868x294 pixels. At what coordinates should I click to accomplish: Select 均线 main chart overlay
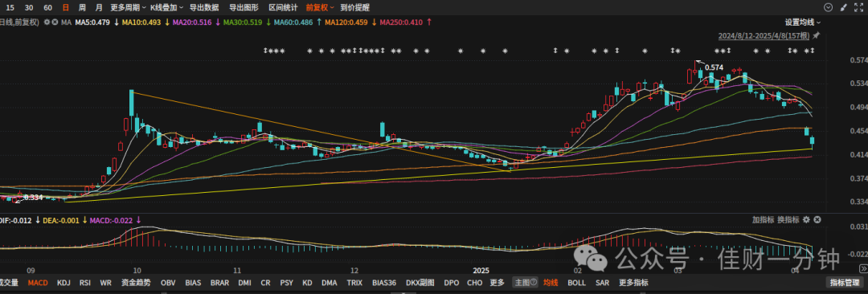(x=551, y=283)
